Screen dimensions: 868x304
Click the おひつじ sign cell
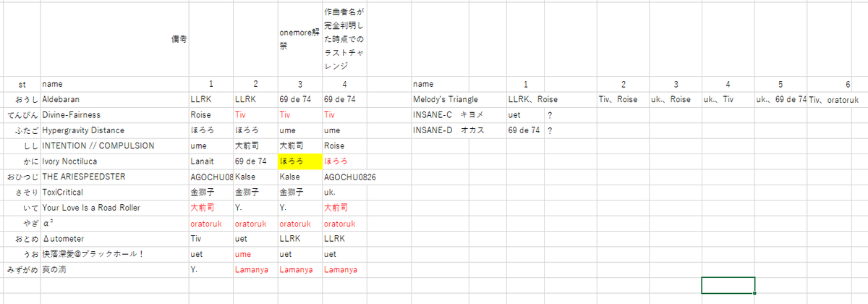[x=21, y=177]
